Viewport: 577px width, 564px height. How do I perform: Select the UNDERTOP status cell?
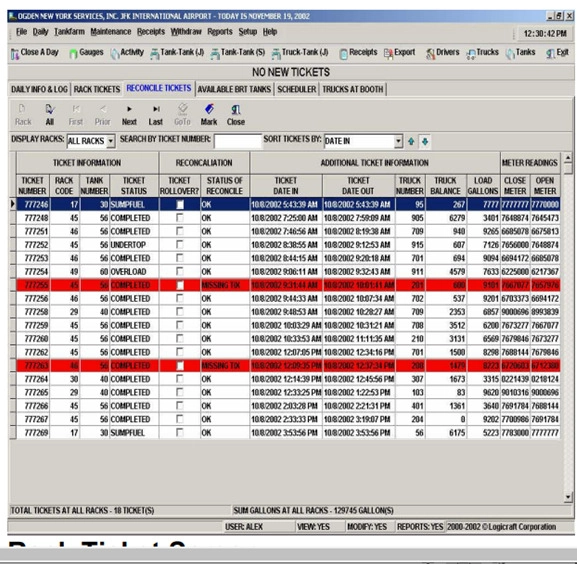pyautogui.click(x=134, y=245)
